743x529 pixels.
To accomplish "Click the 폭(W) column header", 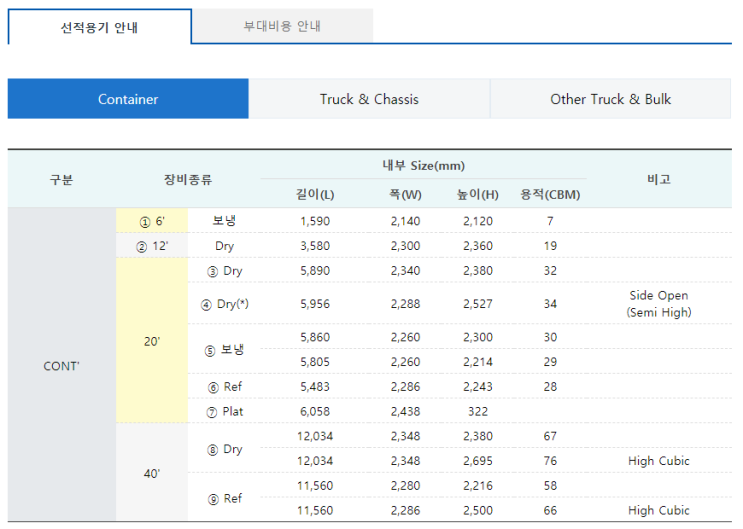I will [x=406, y=194].
